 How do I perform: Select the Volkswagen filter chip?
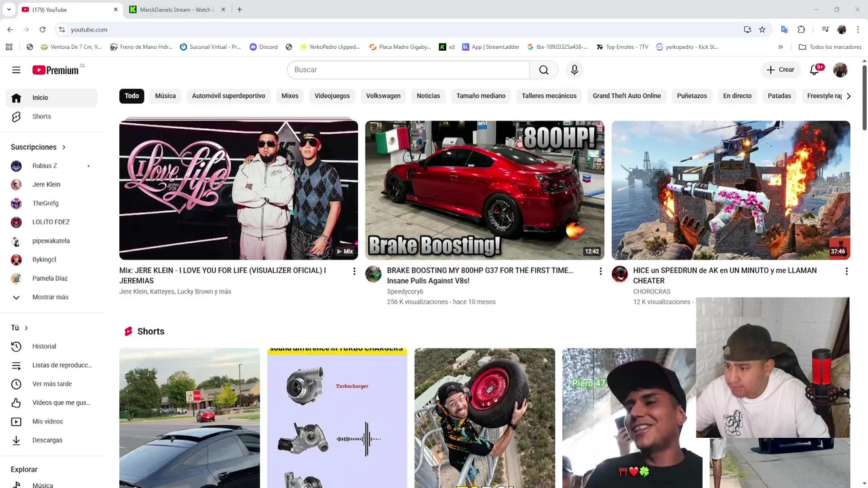[x=383, y=96]
